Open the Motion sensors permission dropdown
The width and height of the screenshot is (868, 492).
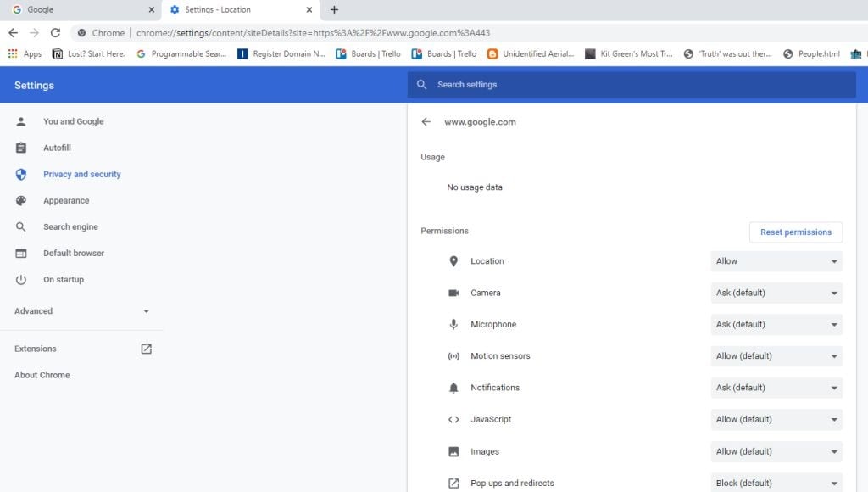[x=776, y=355]
